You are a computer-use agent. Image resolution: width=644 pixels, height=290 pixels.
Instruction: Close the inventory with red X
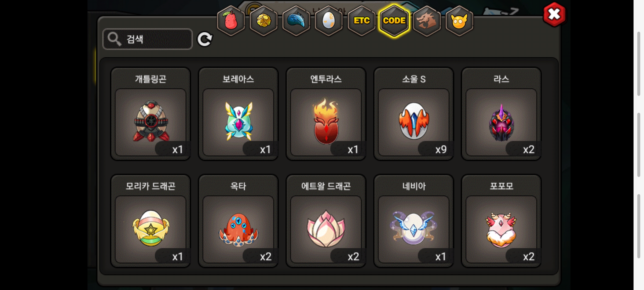click(554, 15)
